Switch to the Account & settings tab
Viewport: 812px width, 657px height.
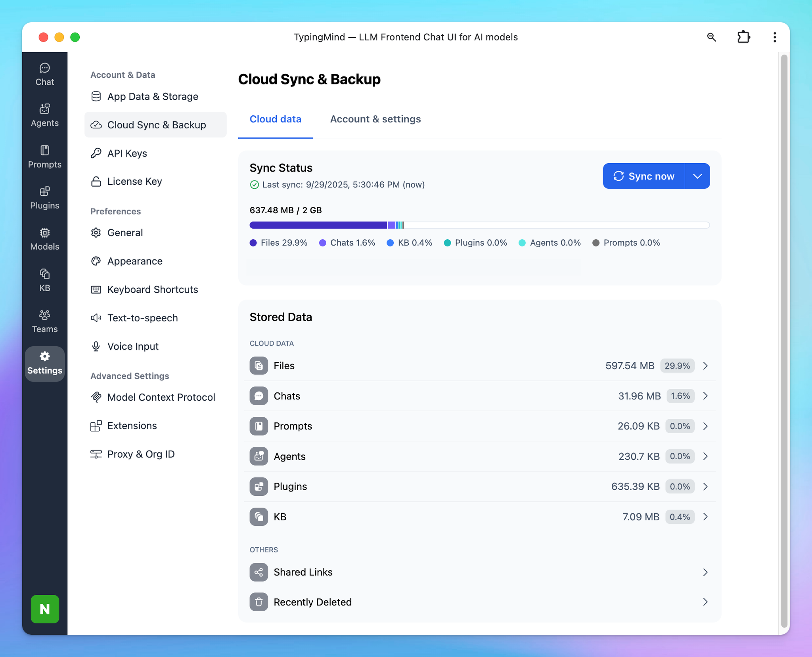(x=375, y=119)
